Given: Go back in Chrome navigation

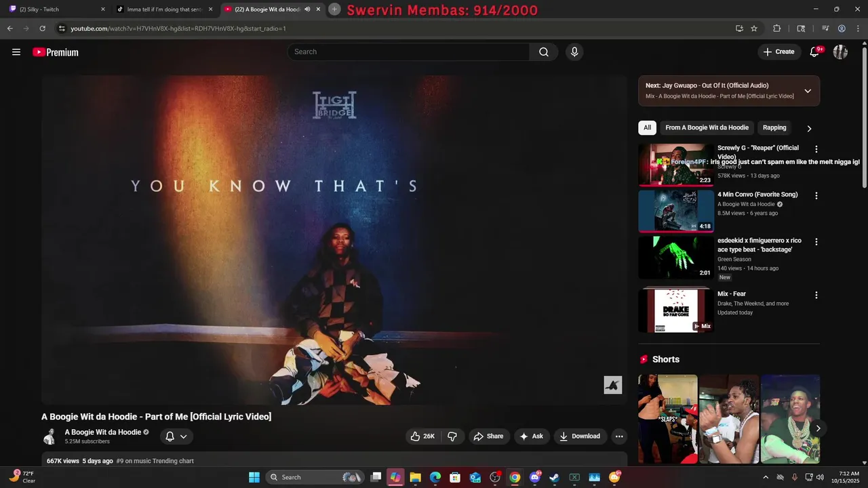Looking at the screenshot, I should tap(9, 28).
